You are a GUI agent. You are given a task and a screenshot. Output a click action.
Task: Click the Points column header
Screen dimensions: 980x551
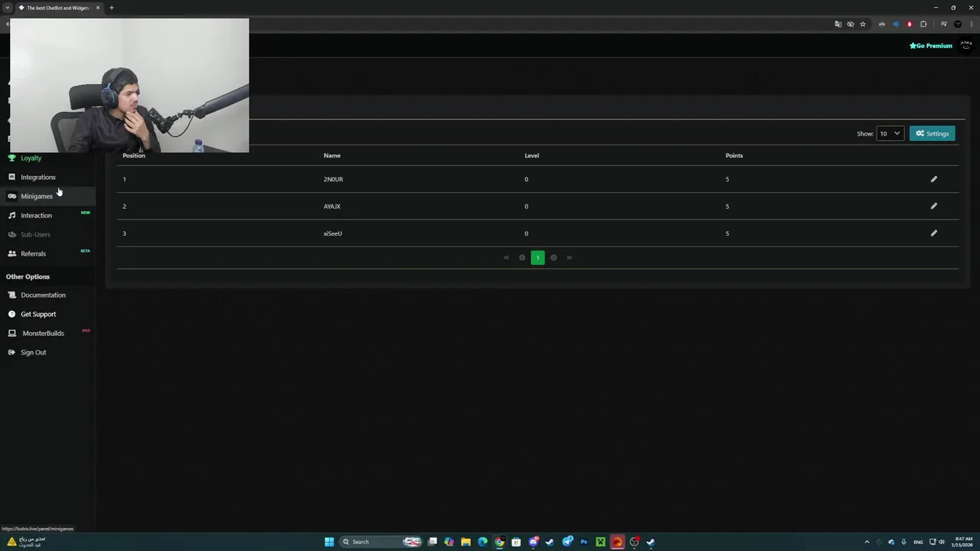click(734, 155)
